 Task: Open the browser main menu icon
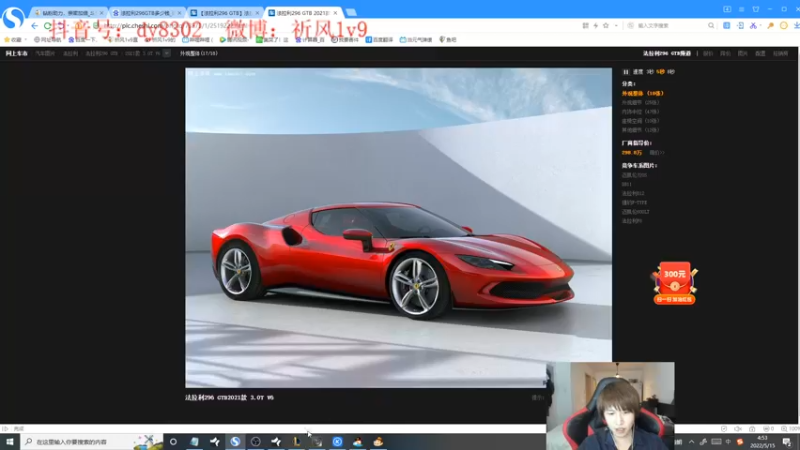coord(741,9)
